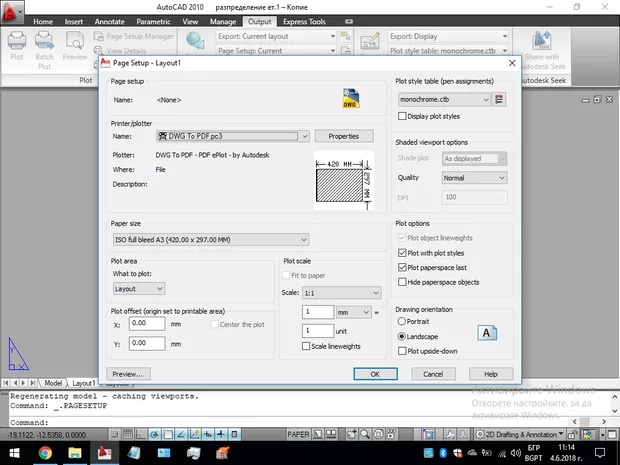Screen dimensions: 620x465
Task: Check Hide paperspace objects option
Action: [403, 282]
